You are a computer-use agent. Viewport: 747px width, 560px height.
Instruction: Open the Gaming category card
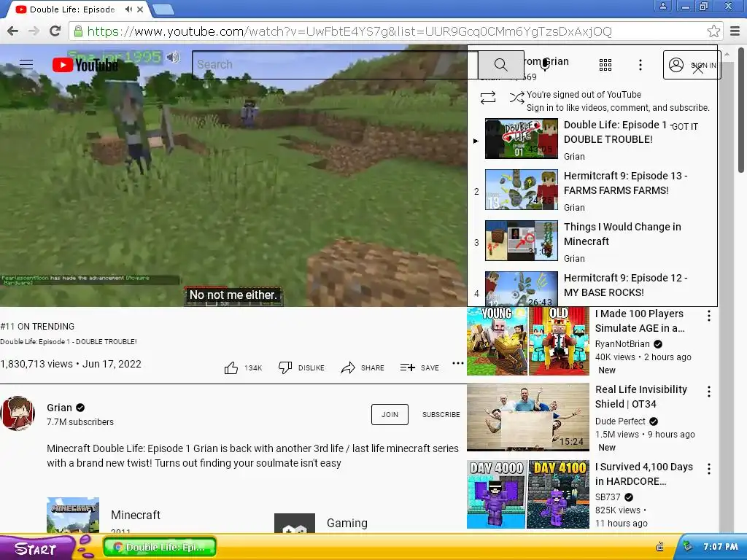pyautogui.click(x=321, y=523)
